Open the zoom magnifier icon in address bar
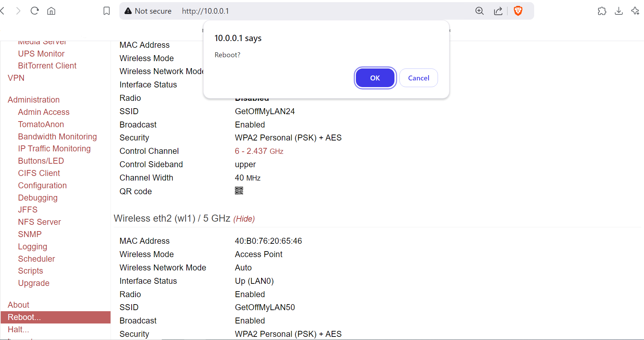The height and width of the screenshot is (340, 644). tap(479, 11)
